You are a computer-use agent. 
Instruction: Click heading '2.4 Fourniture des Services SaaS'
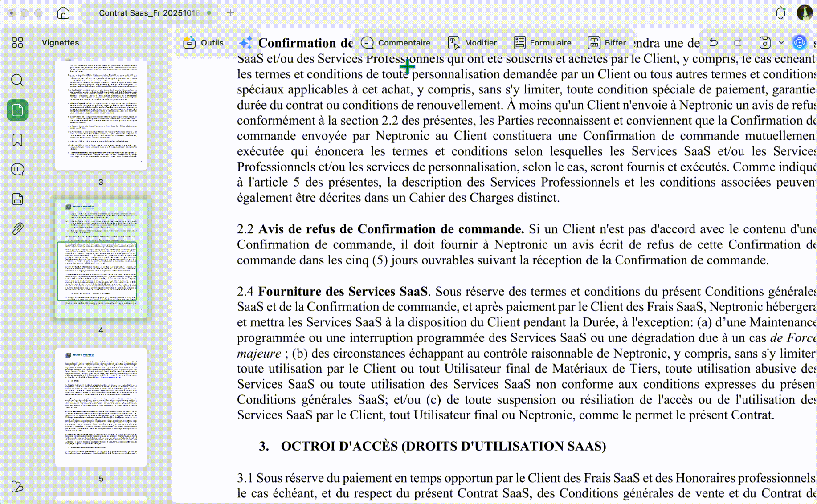click(332, 291)
